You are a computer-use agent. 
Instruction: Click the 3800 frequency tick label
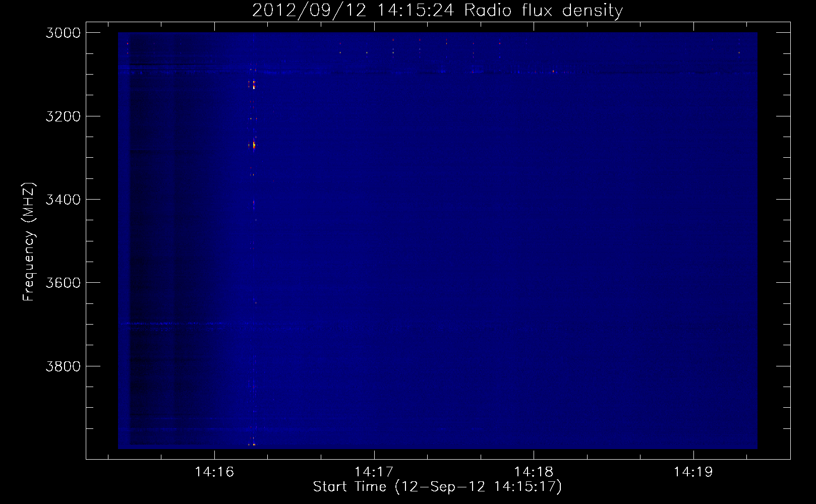(x=63, y=366)
